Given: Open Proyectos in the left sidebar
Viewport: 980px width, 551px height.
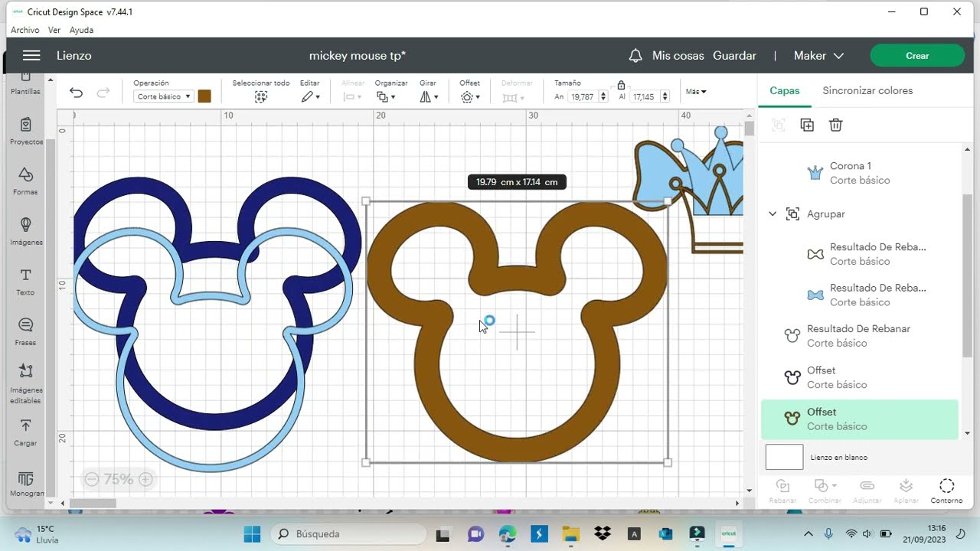Looking at the screenshot, I should [x=26, y=132].
